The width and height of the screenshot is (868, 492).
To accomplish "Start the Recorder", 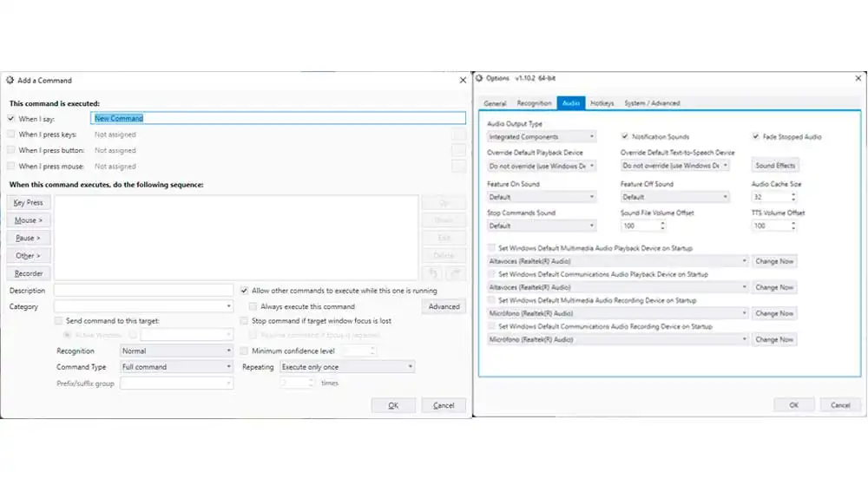I will tap(29, 273).
